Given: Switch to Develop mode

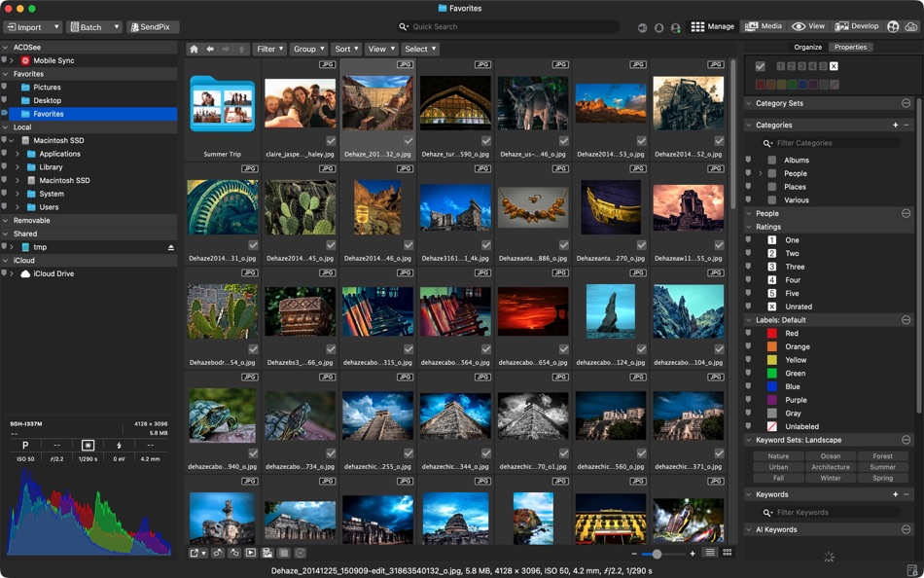Looking at the screenshot, I should 857,26.
